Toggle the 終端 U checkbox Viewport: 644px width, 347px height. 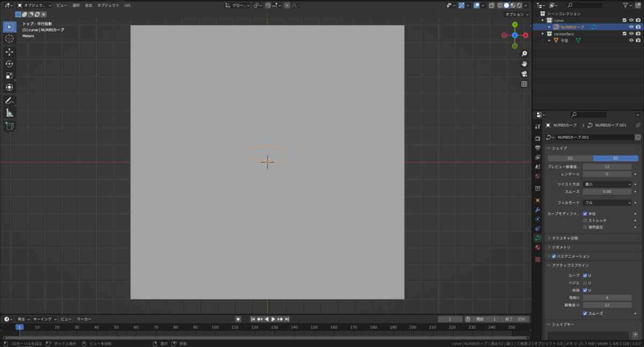(585, 290)
